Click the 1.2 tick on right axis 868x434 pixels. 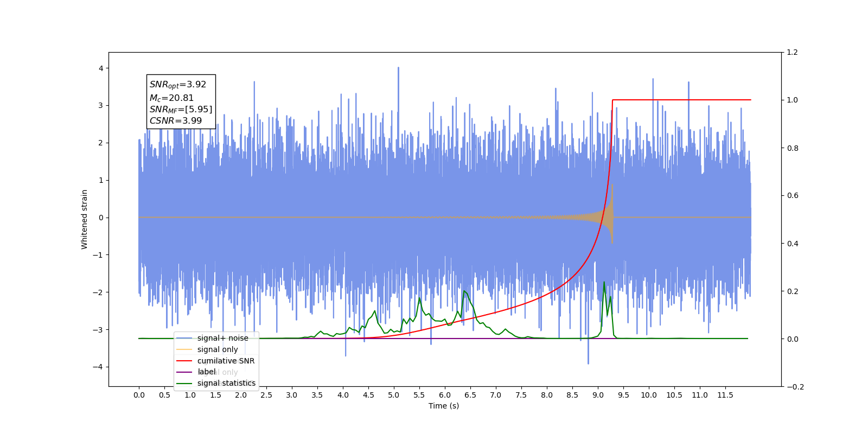point(793,52)
